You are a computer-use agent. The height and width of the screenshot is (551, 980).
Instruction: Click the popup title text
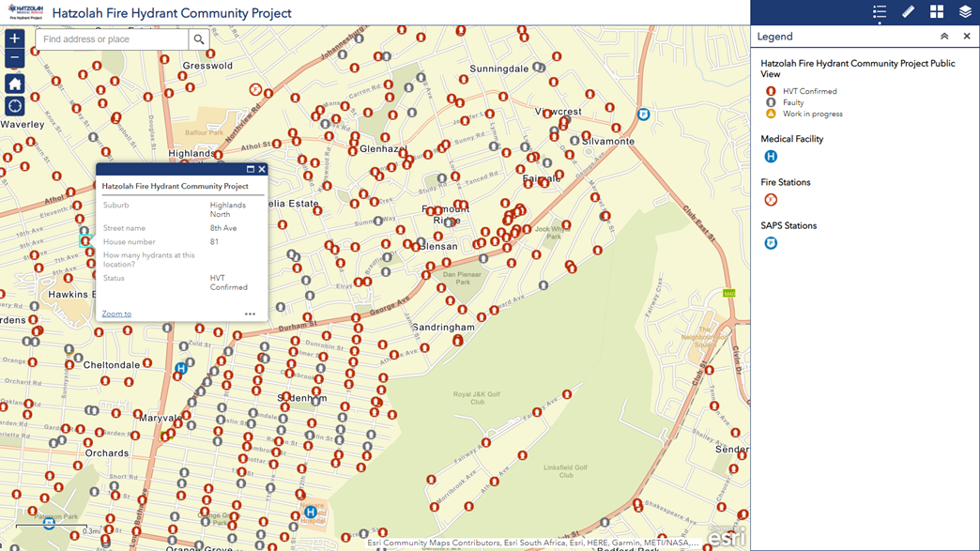click(x=175, y=186)
